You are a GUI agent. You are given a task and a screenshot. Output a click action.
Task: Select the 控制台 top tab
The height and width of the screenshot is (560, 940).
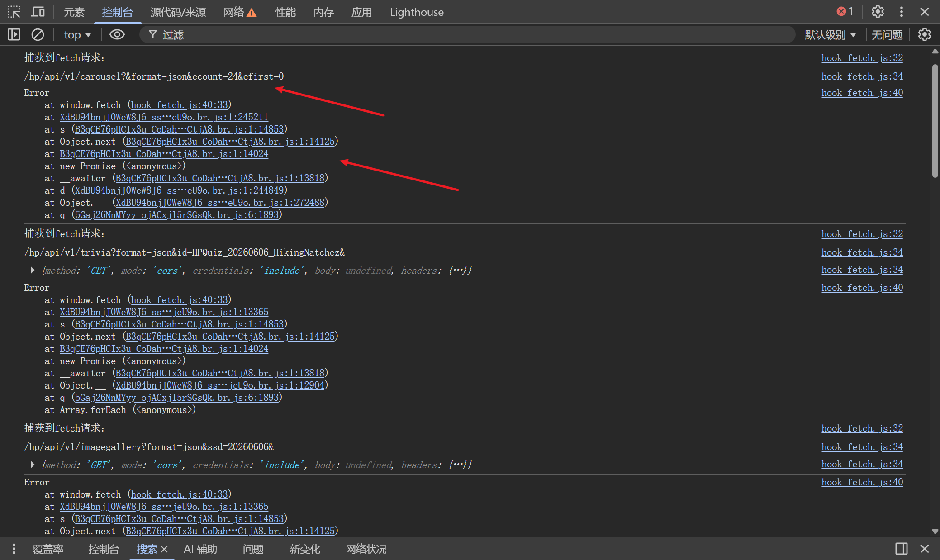[117, 12]
